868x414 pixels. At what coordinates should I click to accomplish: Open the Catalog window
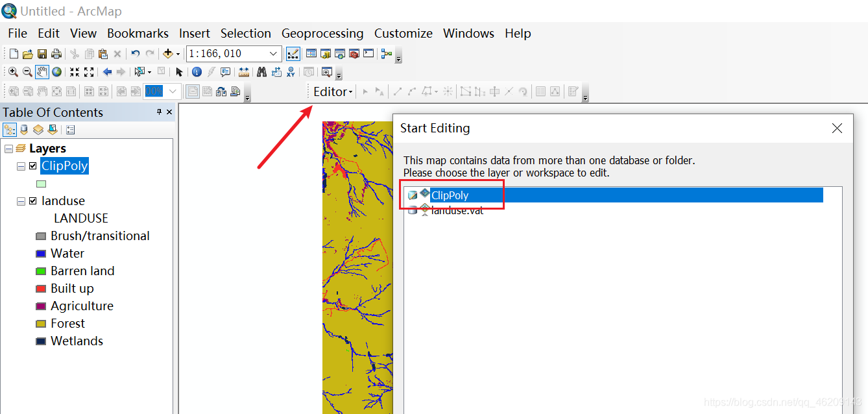pyautogui.click(x=326, y=54)
